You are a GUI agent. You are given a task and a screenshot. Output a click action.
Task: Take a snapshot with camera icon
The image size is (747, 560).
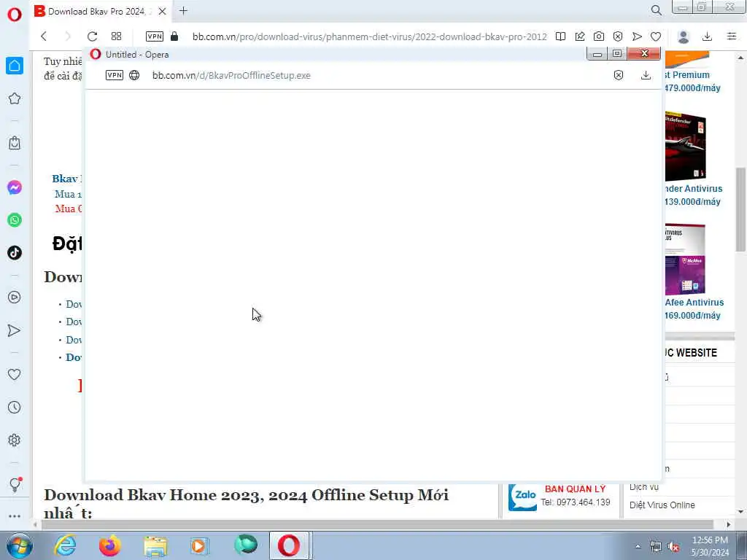[x=599, y=36]
